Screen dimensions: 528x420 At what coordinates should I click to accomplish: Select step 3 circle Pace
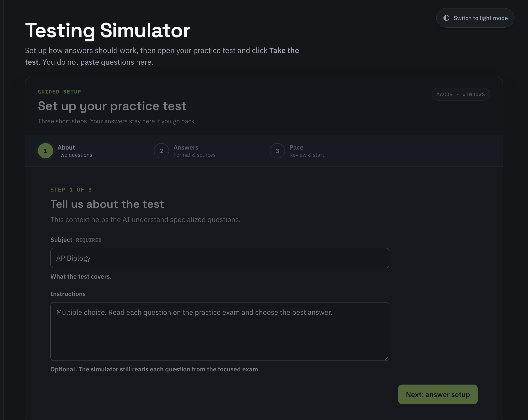[x=277, y=151]
